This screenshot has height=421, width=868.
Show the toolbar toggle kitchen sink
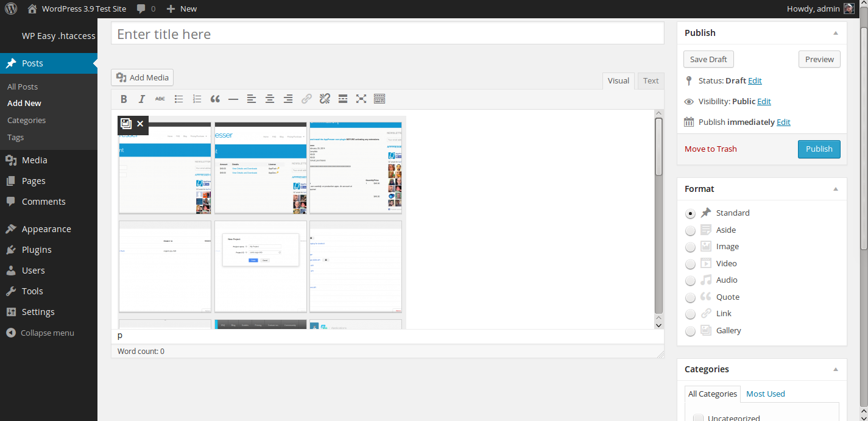coord(379,99)
